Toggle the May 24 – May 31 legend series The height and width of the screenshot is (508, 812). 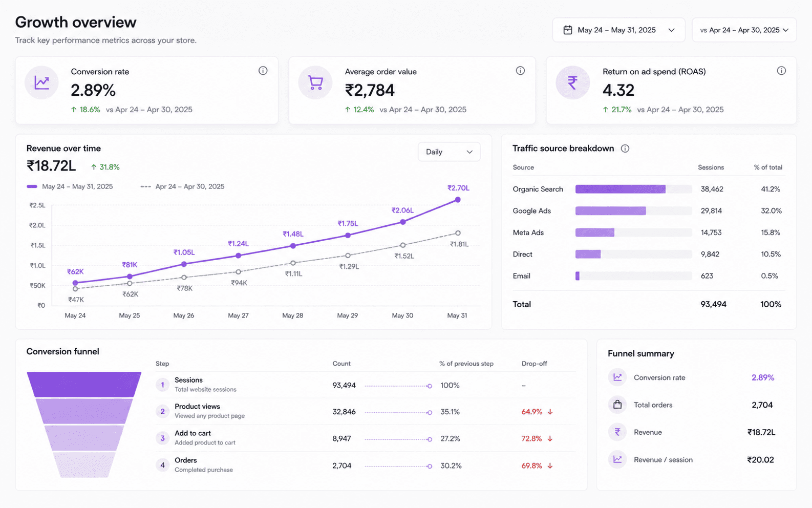pos(70,186)
